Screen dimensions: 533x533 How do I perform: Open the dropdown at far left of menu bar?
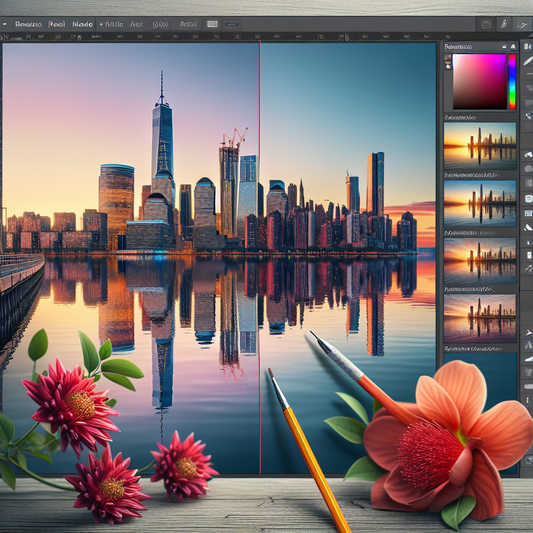[x=5, y=24]
